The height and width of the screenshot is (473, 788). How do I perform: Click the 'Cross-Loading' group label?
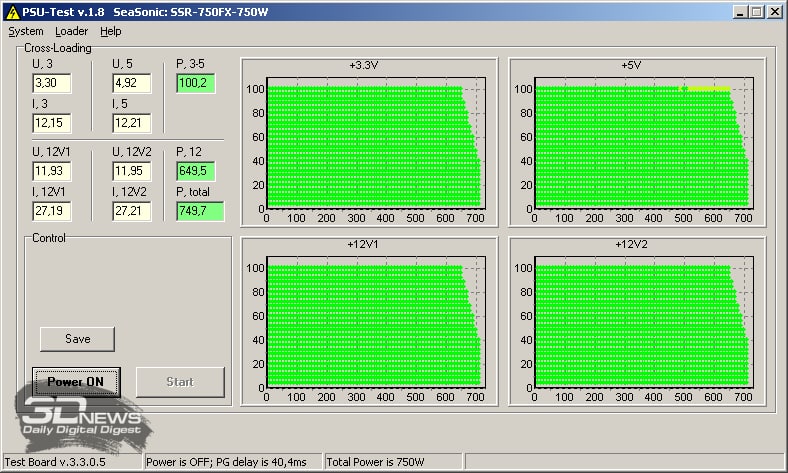click(58, 48)
